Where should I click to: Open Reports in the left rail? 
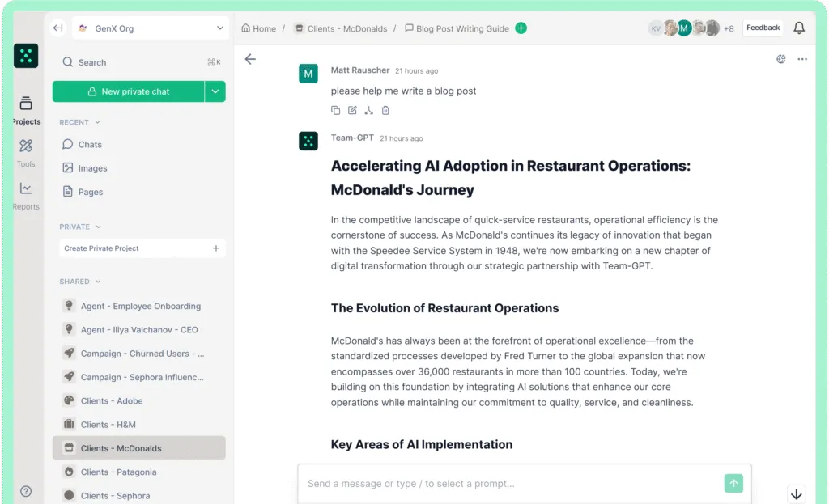point(26,196)
